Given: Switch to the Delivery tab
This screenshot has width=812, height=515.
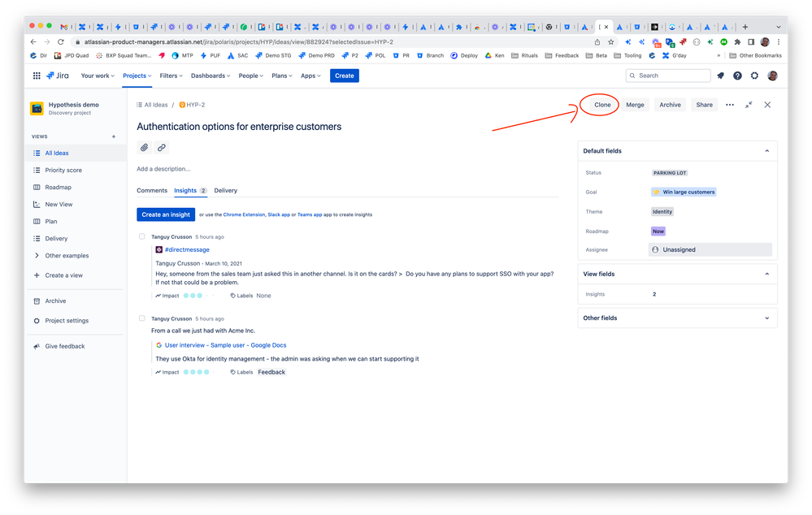Looking at the screenshot, I should click(x=225, y=190).
